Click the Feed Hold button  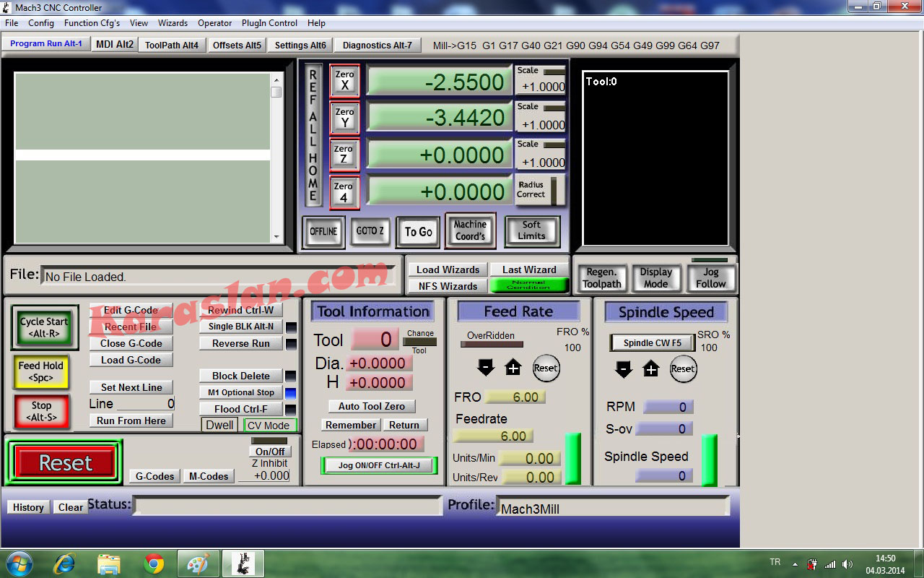pyautogui.click(x=41, y=372)
